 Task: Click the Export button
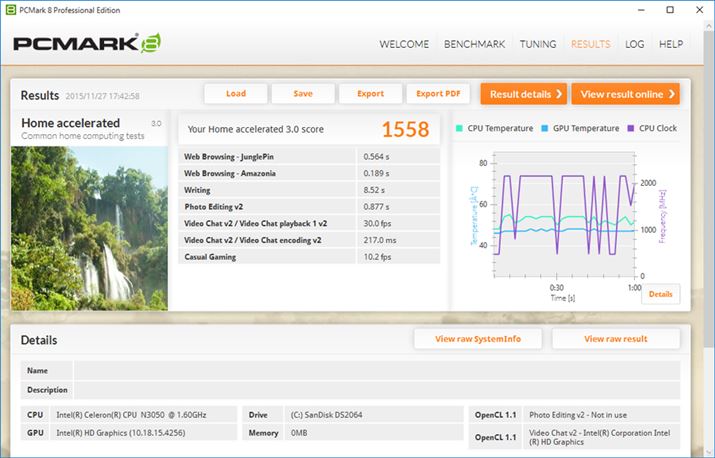tap(370, 94)
